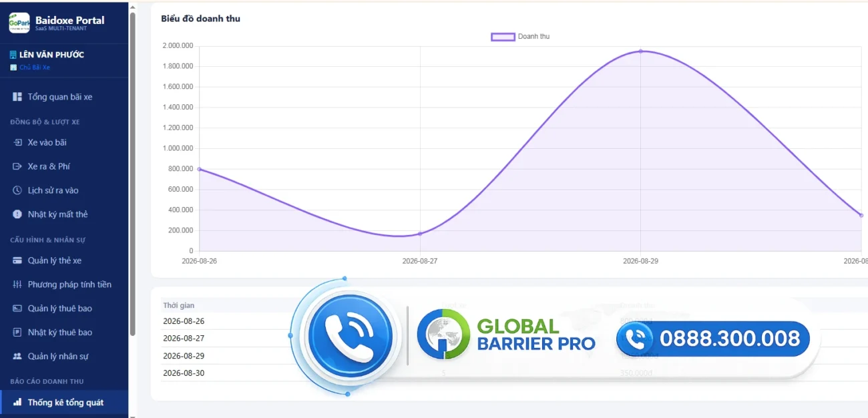Click the Nhật ký mất thẻ alert icon

coord(17,214)
